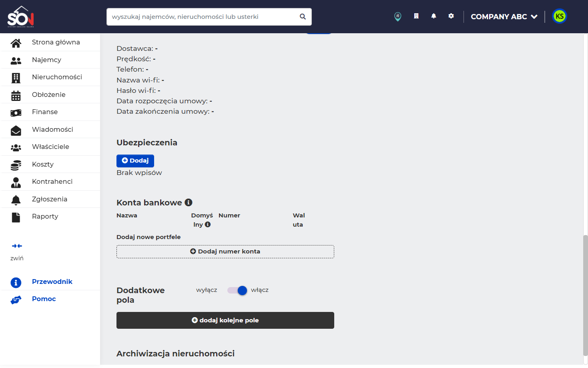This screenshot has width=588, height=368.
Task: Select Właściciele in the sidebar
Action: [x=51, y=147]
